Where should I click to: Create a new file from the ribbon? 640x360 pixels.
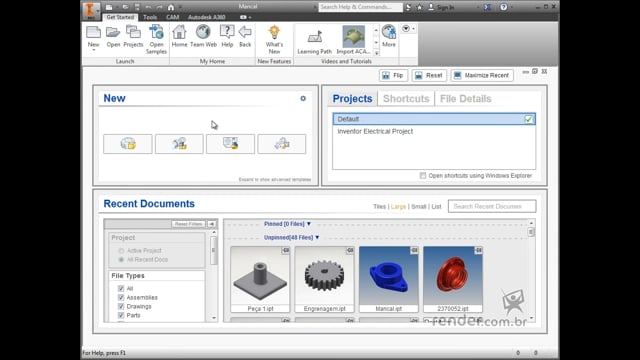[93, 36]
